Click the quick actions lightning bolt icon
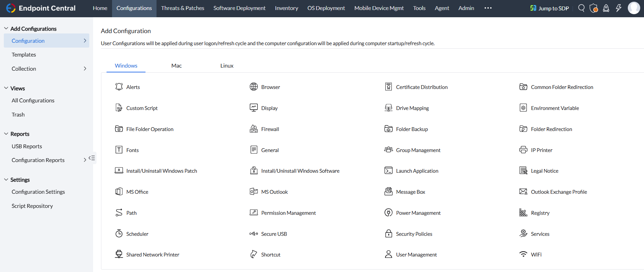This screenshot has width=644, height=272. pos(618,8)
